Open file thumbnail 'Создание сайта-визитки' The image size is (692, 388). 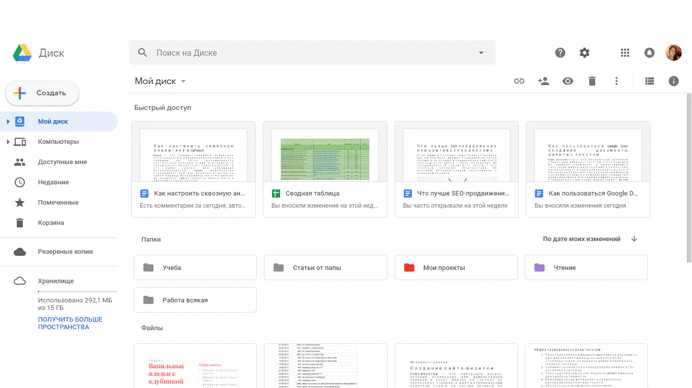click(456, 366)
